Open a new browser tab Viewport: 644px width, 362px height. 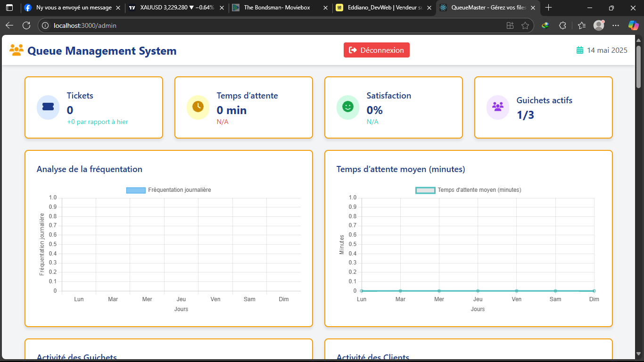pos(548,8)
